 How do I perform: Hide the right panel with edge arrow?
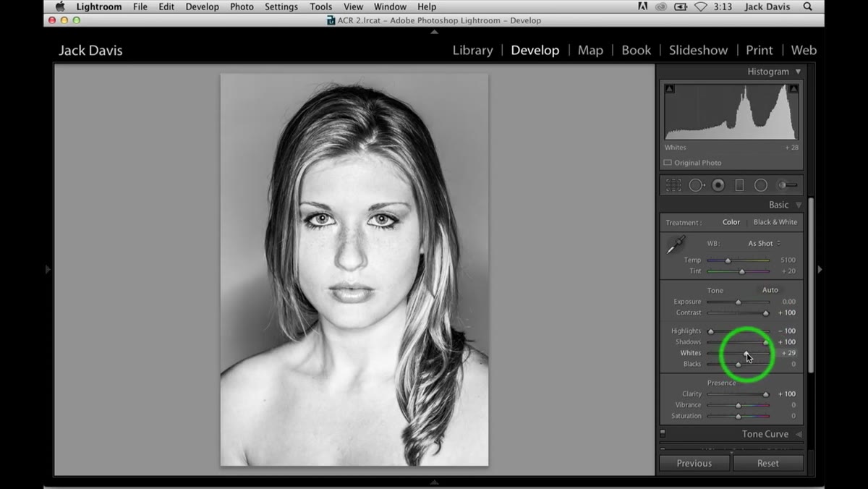click(x=820, y=269)
